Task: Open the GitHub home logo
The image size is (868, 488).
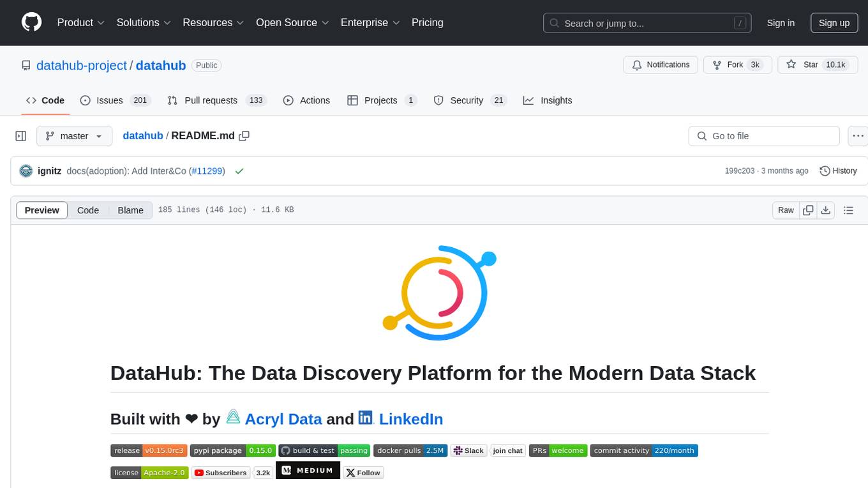Action: 31,22
